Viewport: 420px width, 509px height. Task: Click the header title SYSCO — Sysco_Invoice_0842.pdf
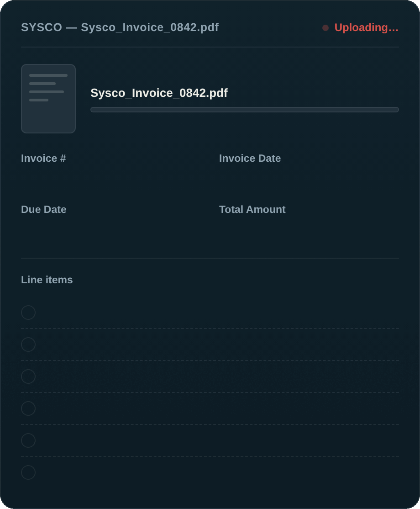tap(120, 27)
